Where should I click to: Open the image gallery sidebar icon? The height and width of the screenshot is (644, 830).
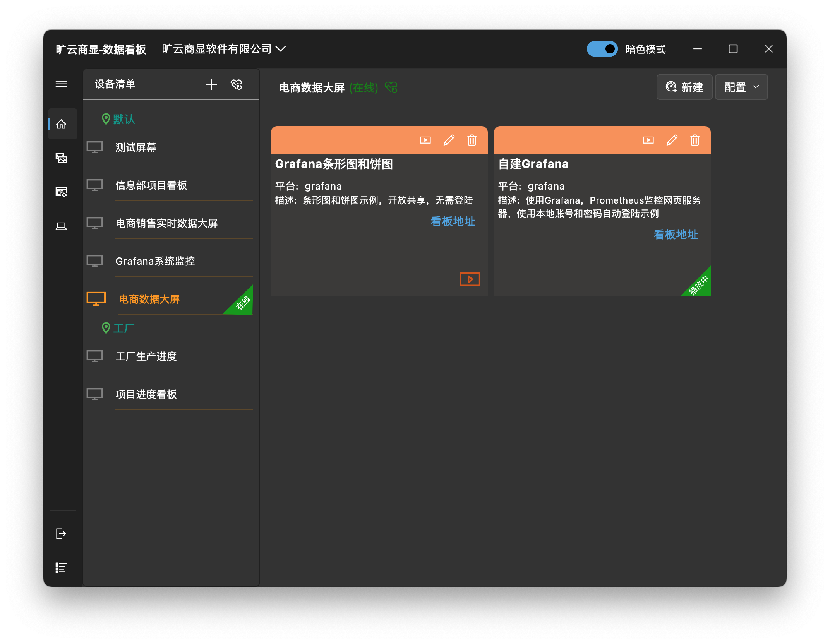pyautogui.click(x=61, y=158)
